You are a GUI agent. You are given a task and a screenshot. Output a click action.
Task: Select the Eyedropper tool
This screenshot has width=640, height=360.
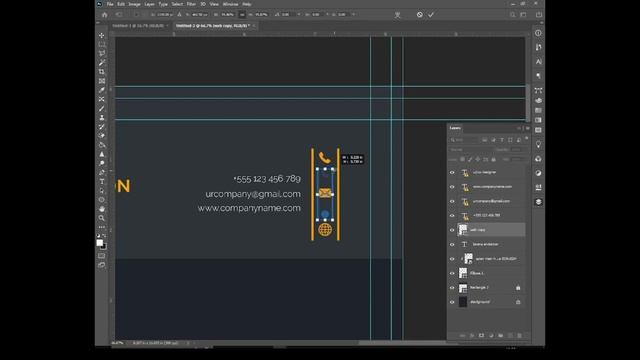tap(102, 90)
